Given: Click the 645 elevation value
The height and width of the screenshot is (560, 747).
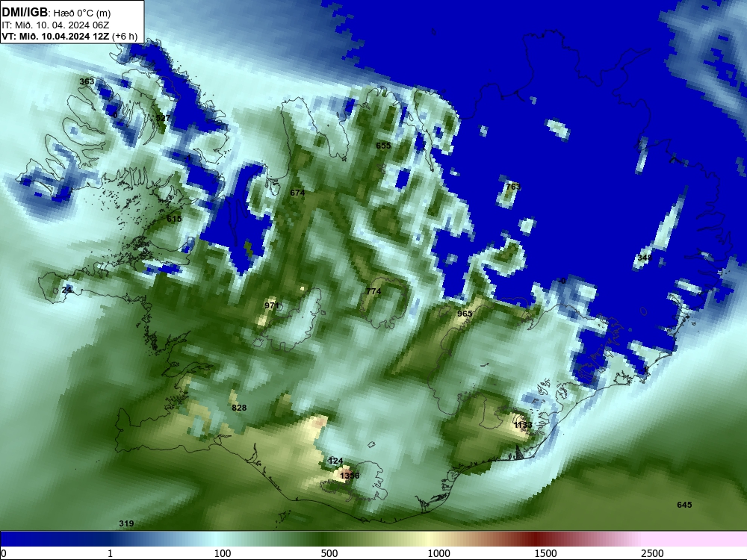Looking at the screenshot, I should tap(684, 505).
